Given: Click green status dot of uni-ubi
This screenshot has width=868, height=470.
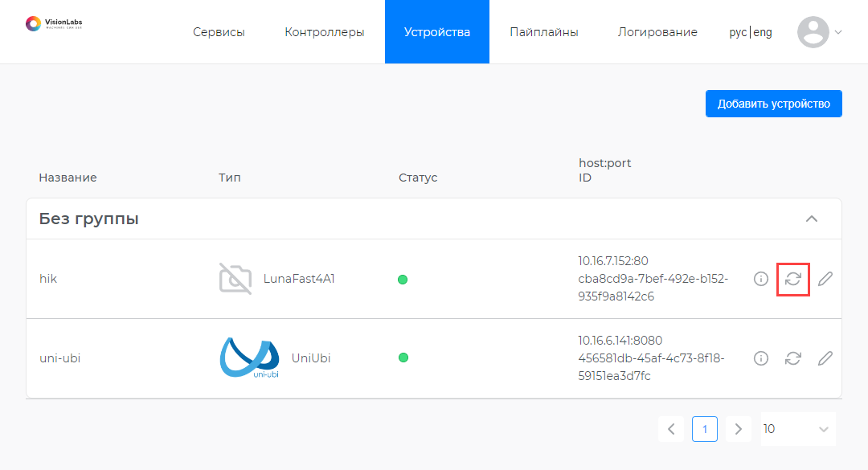Looking at the screenshot, I should click(x=403, y=358).
